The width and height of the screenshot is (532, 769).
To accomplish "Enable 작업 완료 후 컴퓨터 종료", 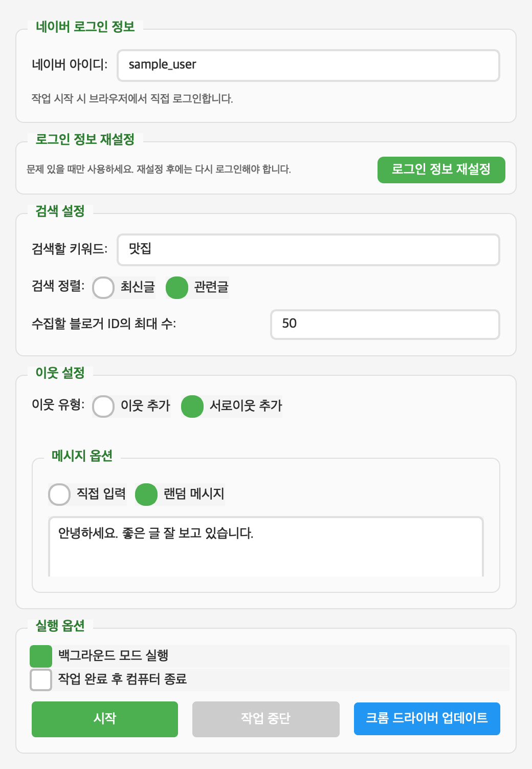I will [x=40, y=680].
